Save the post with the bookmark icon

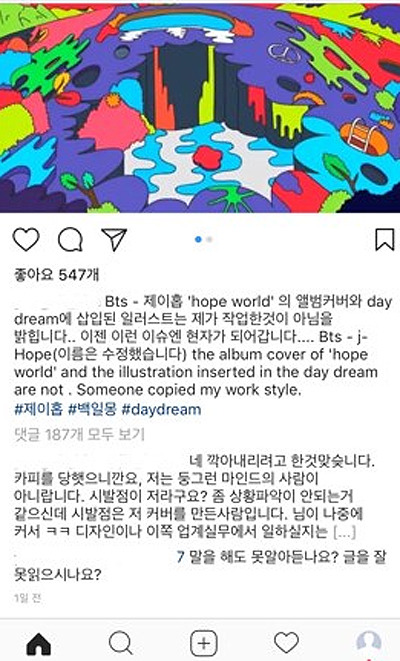pyautogui.click(x=384, y=239)
